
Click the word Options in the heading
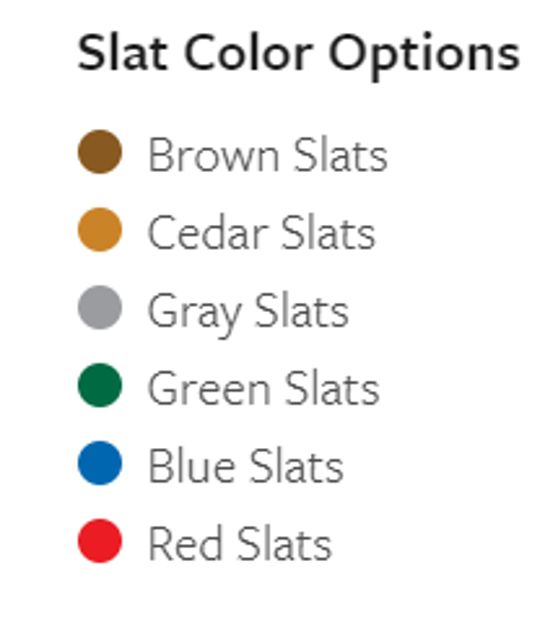click(x=424, y=56)
